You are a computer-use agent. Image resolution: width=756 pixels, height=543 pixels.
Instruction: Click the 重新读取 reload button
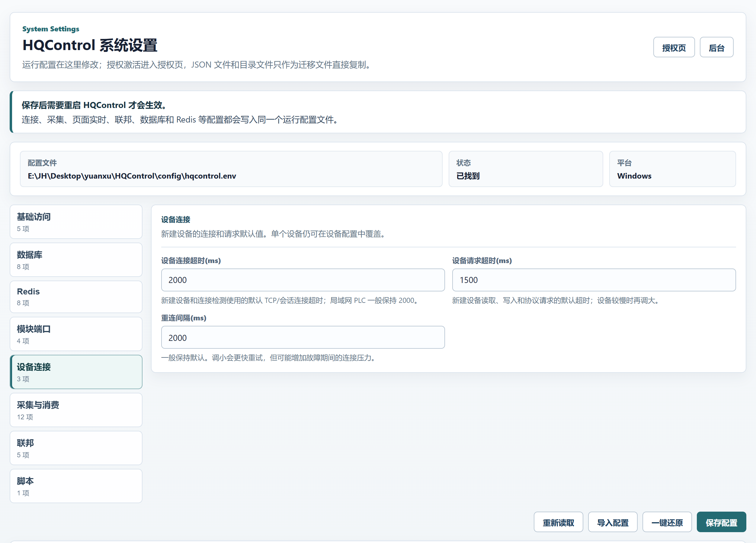(558, 522)
